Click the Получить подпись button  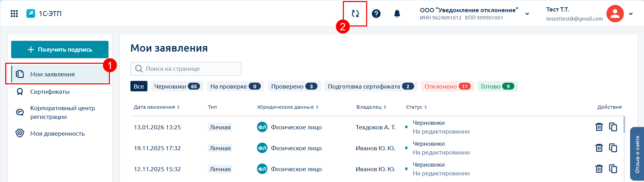click(60, 50)
